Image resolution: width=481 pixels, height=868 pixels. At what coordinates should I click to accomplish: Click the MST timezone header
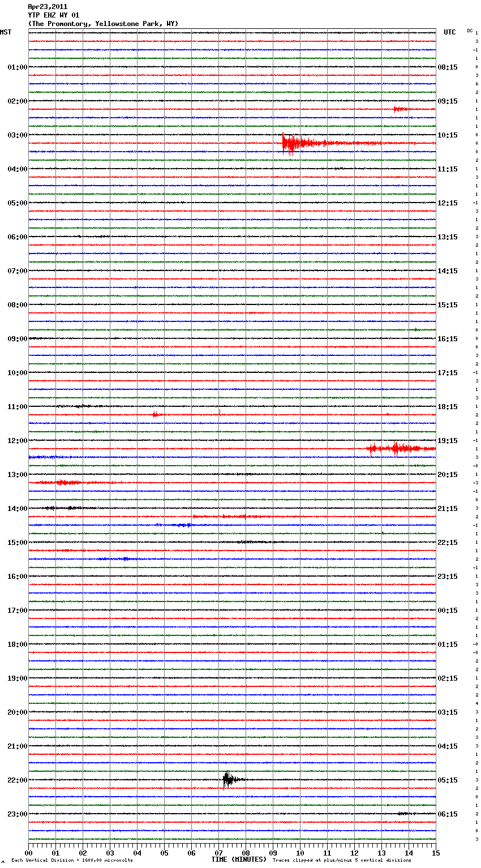[x=6, y=32]
